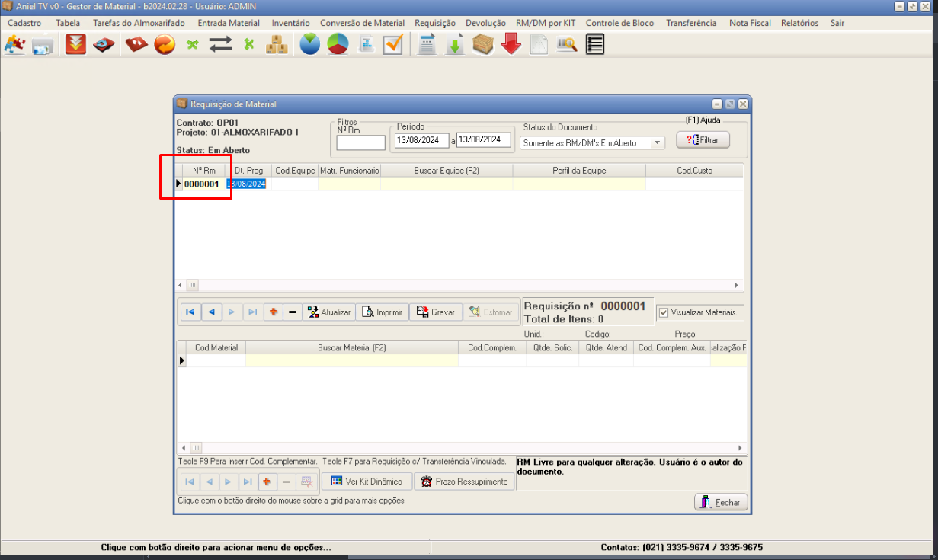Screen dimensions: 938x560
Task: Click the magnifying glass search toolbar icon
Action: 566,45
